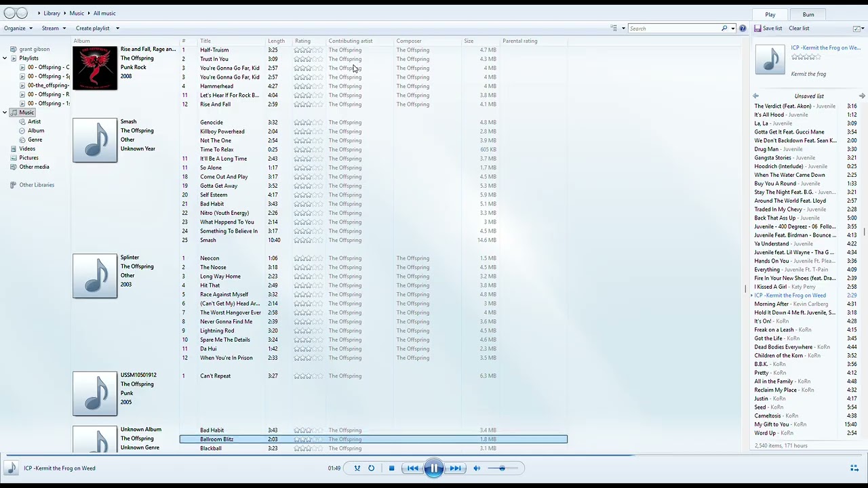Skip to the previous track
The height and width of the screenshot is (488, 868).
pyautogui.click(x=412, y=468)
